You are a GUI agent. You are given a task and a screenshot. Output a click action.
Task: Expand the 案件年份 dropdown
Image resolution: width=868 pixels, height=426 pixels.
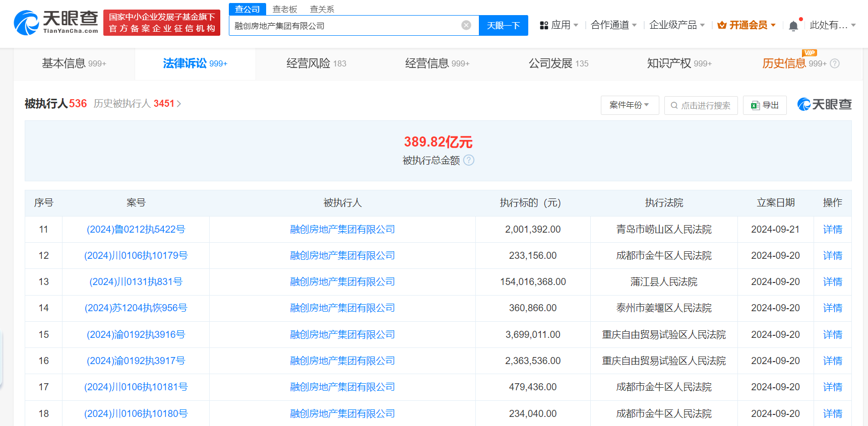[x=630, y=105]
